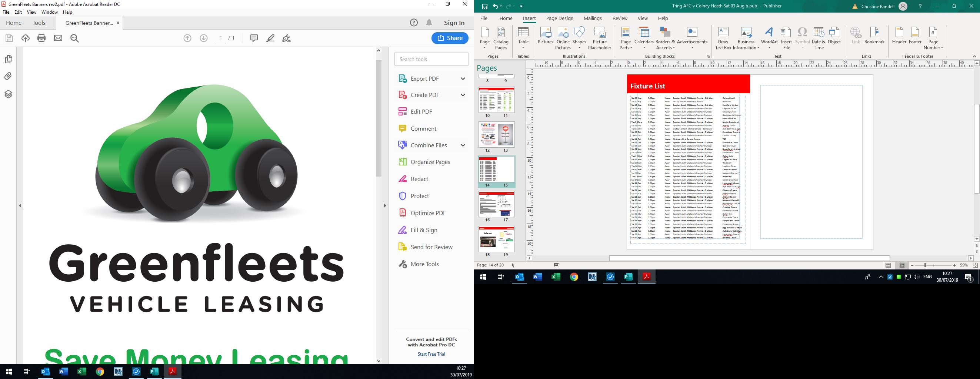Insert an Object in Publisher
Viewport: 980px width, 379px height.
coord(834,36)
